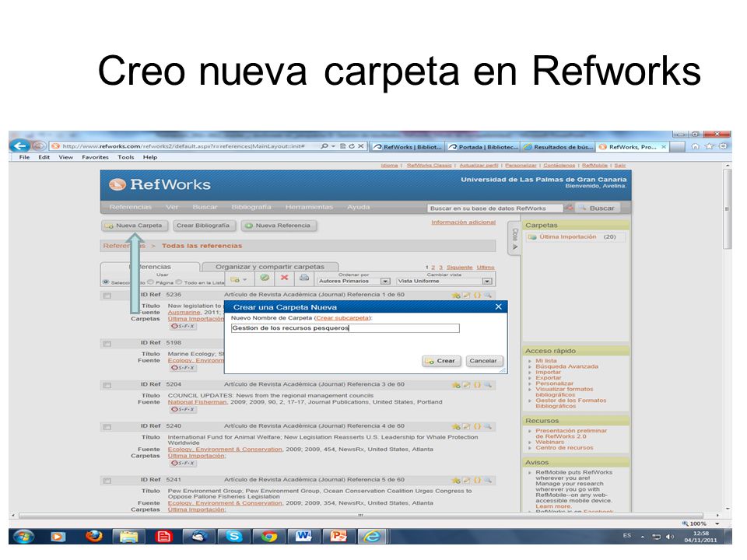Check the box for ID Ref 5241
Viewport: 747px width, 560px height.
point(107,481)
